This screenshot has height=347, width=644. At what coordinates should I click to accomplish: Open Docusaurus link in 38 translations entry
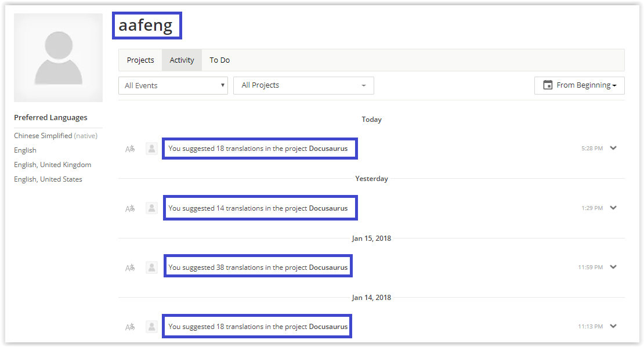click(x=328, y=268)
